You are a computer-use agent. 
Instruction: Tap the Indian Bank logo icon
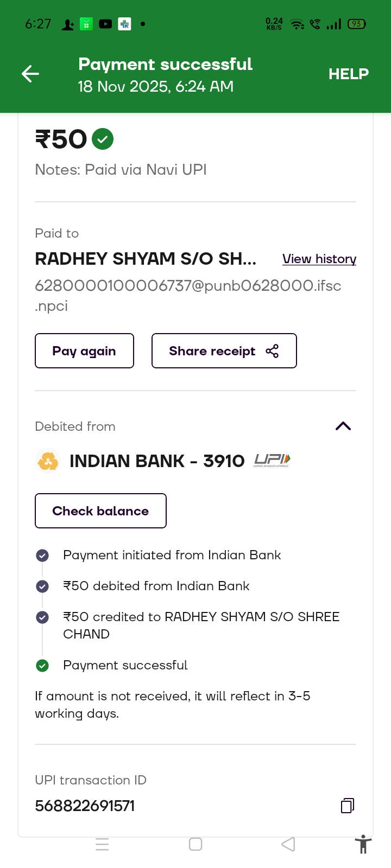point(47,461)
